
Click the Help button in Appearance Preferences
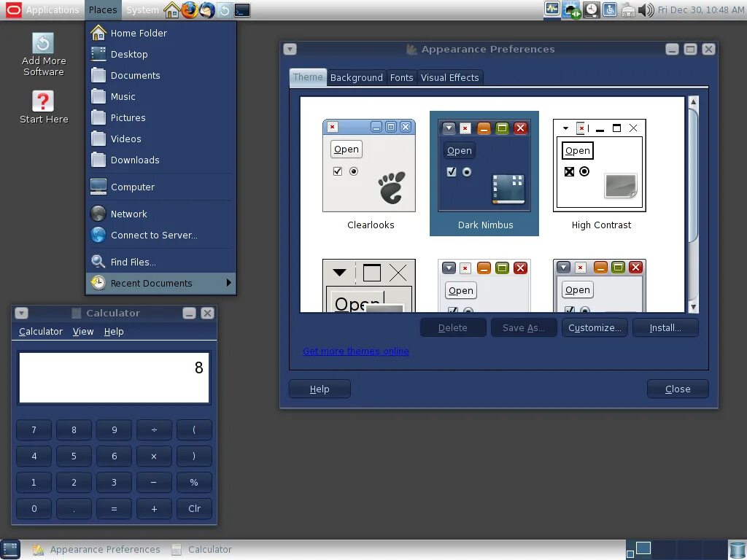tap(320, 389)
